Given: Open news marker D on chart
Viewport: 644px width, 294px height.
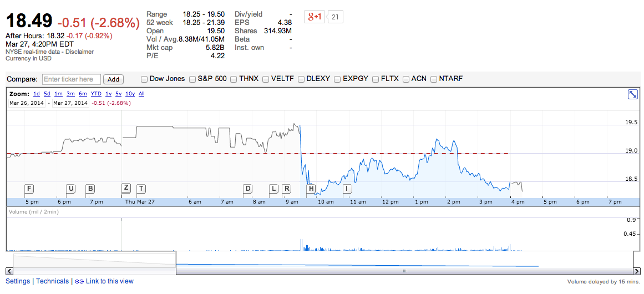Looking at the screenshot, I should coord(247,189).
